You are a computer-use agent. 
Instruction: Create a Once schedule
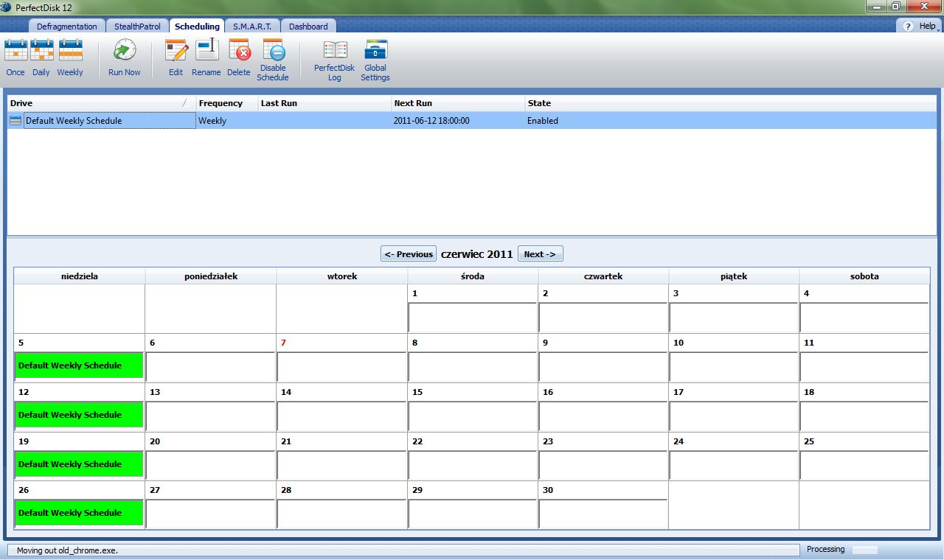(15, 58)
